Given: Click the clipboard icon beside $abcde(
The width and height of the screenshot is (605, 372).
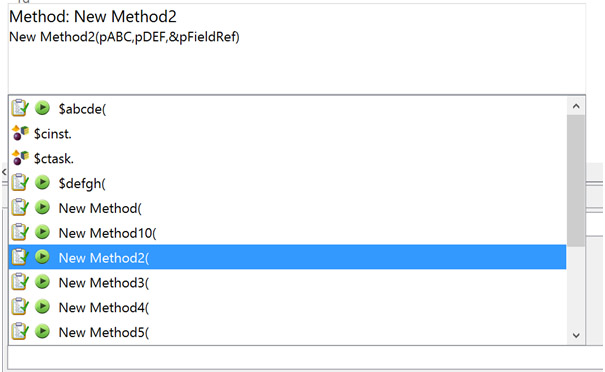Looking at the screenshot, I should 20,108.
